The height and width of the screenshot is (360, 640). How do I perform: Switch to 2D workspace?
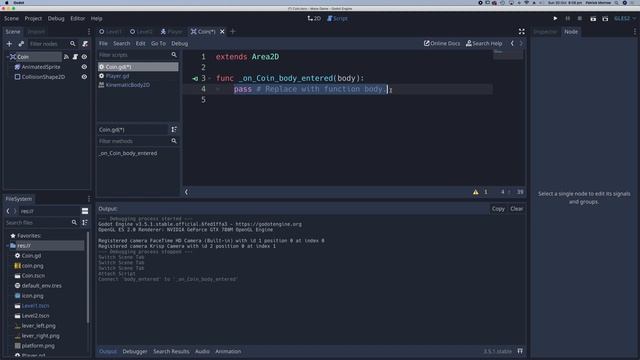(314, 18)
